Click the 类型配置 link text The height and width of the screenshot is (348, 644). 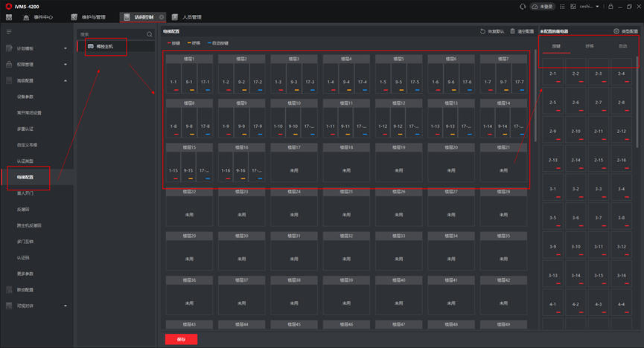click(x=629, y=31)
